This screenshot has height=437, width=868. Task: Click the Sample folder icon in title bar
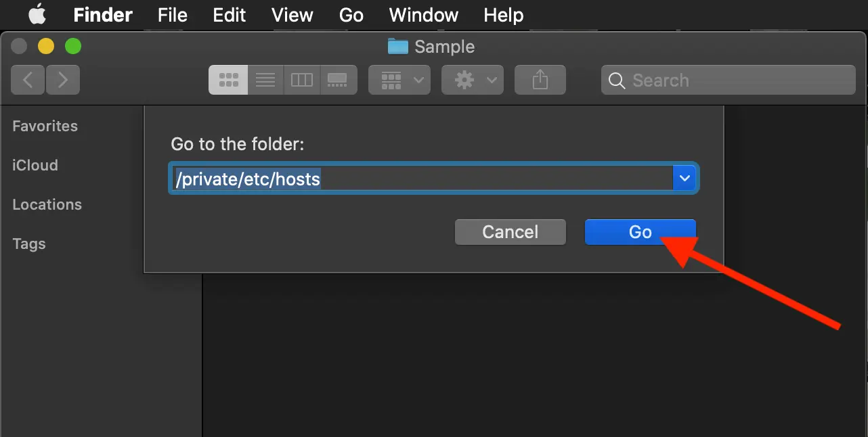397,46
